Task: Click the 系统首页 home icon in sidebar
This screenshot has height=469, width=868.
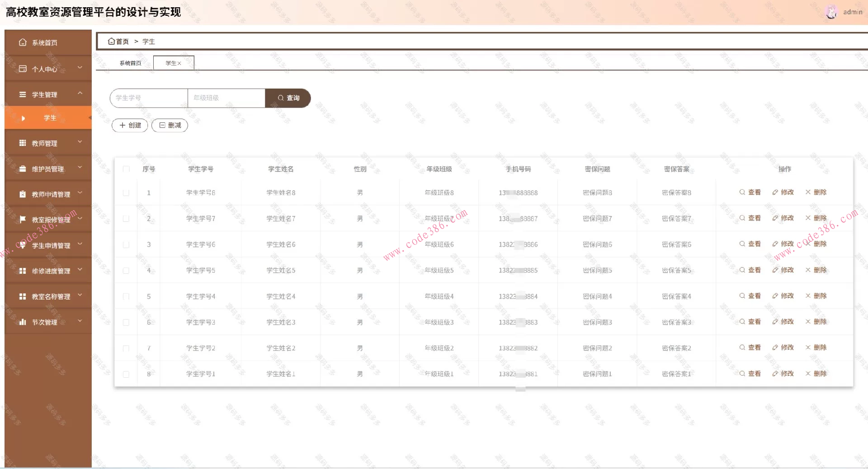Action: (x=23, y=42)
